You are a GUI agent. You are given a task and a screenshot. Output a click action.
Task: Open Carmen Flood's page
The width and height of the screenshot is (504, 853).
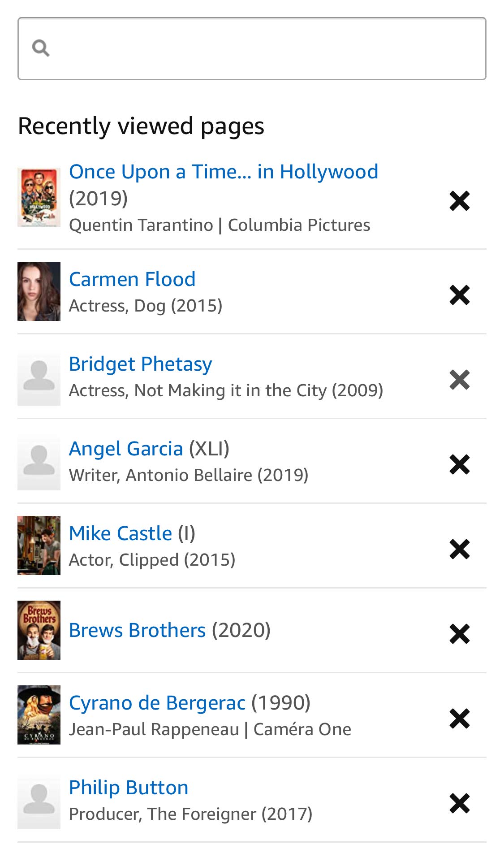(132, 279)
